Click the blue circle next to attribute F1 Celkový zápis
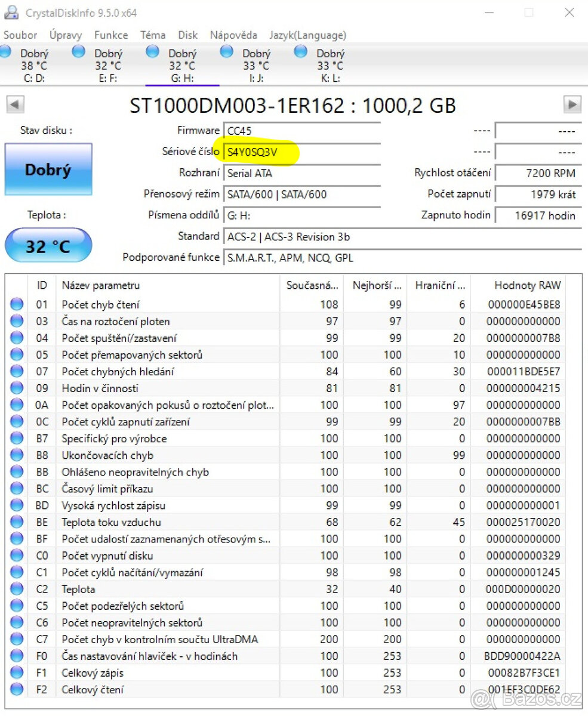Image resolution: width=588 pixels, height=716 pixels. point(16,672)
